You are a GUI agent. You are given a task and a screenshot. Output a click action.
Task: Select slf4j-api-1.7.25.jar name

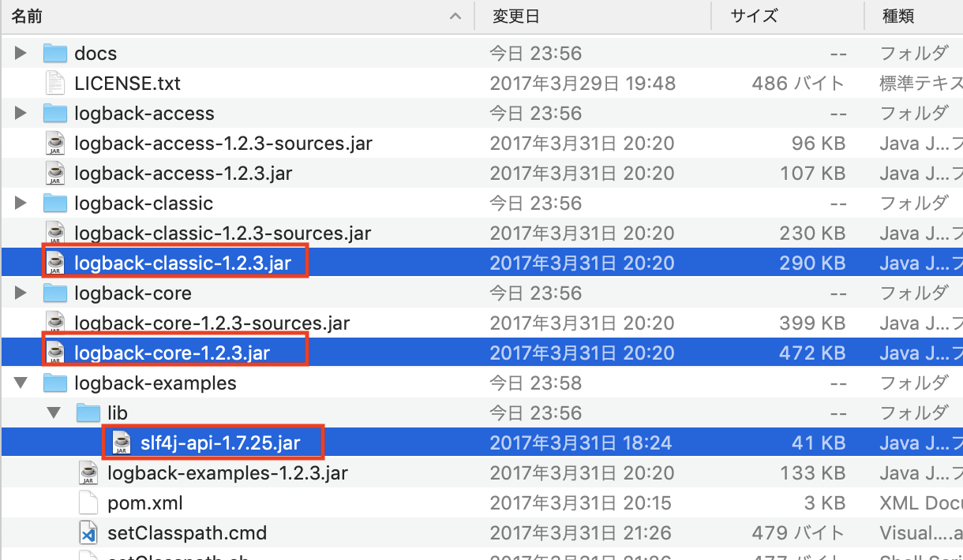tap(220, 443)
